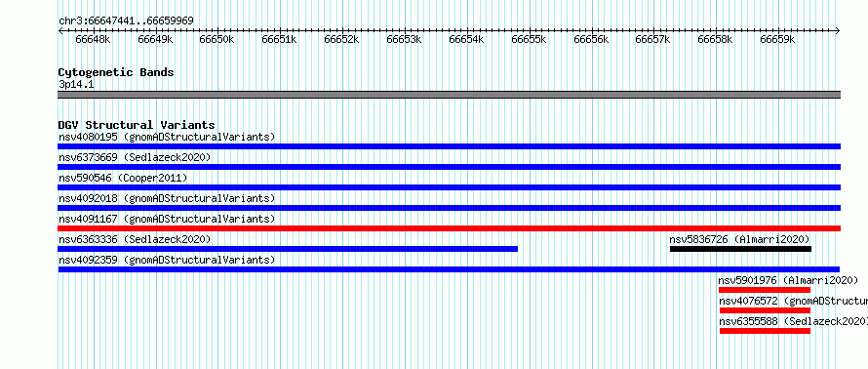Image resolution: width=868 pixels, height=369 pixels.
Task: Select nsv4092018 (gnomADStructuralVariants) label
Action: (x=167, y=198)
